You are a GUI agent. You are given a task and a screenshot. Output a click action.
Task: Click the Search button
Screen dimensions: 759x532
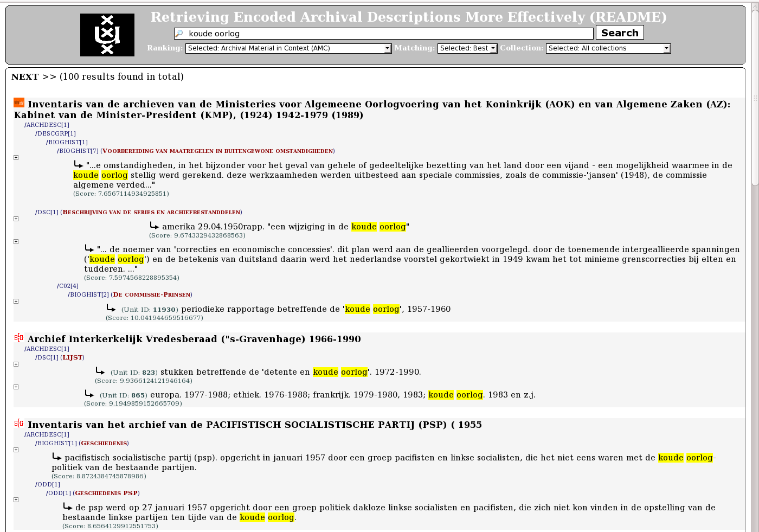pos(620,33)
